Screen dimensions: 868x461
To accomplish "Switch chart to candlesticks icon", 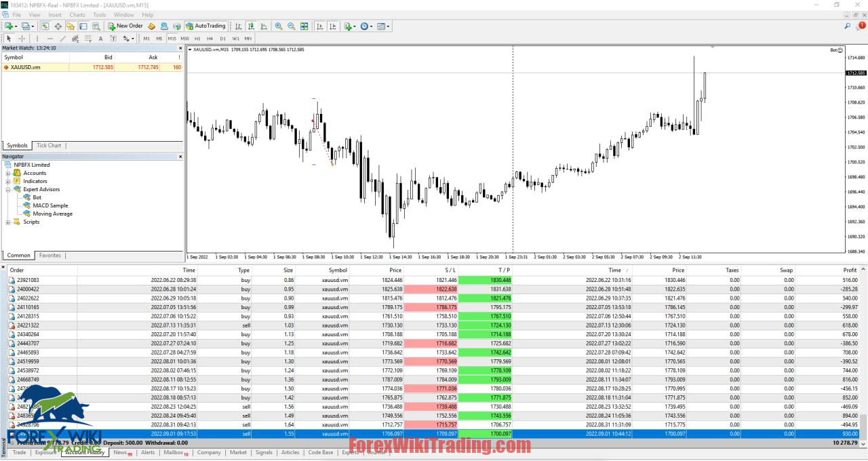I will coord(251,26).
